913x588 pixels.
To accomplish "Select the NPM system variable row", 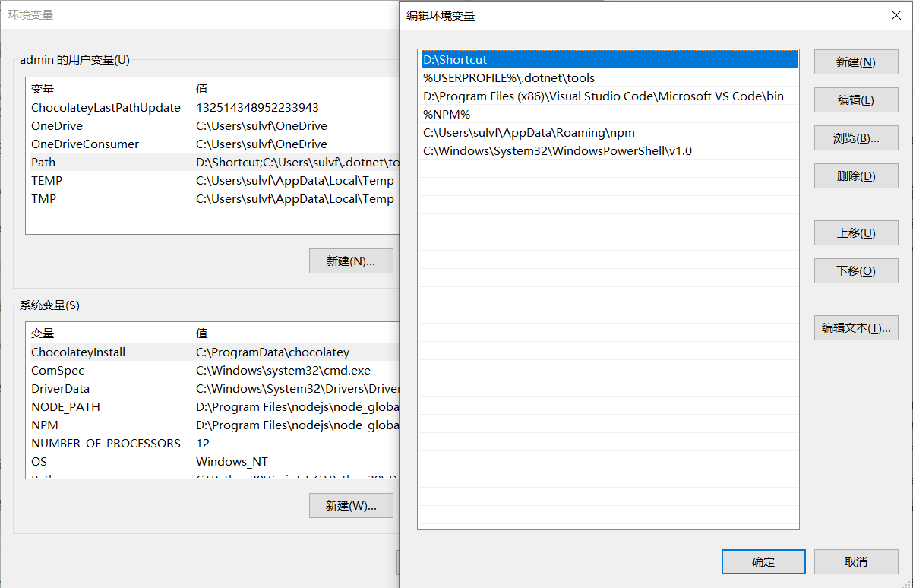I will pos(213,425).
